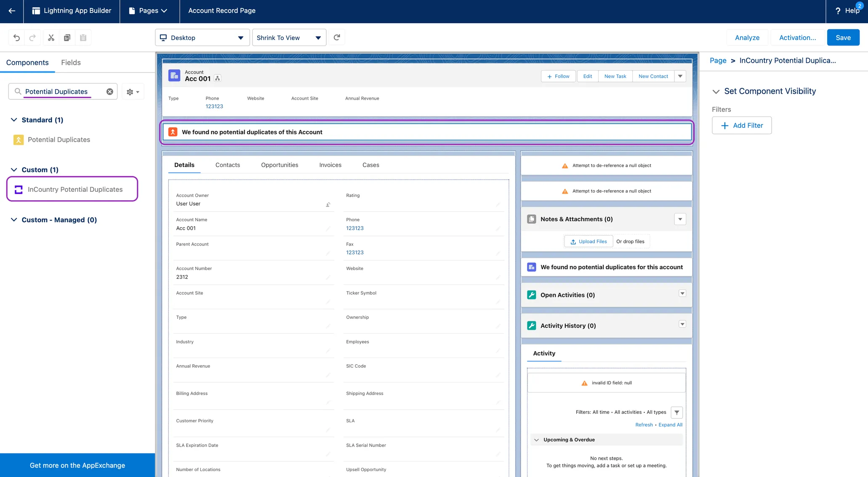Image resolution: width=868 pixels, height=477 pixels.
Task: Open the Desktop form factor dropdown
Action: pos(202,38)
